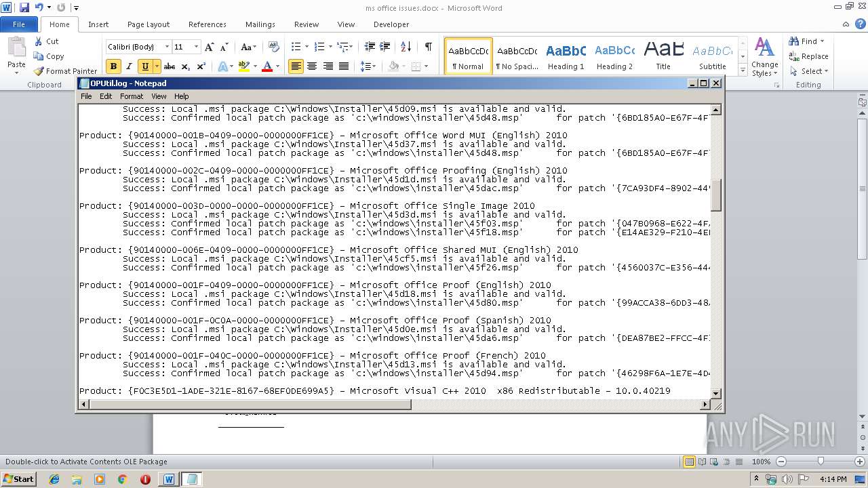Image resolution: width=868 pixels, height=488 pixels.
Task: Toggle Align Text Left
Action: point(296,66)
